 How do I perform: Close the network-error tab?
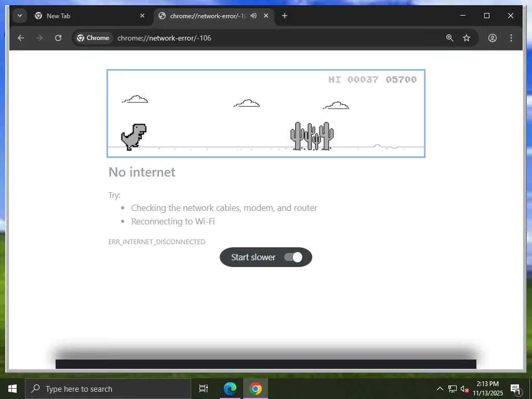(x=266, y=16)
